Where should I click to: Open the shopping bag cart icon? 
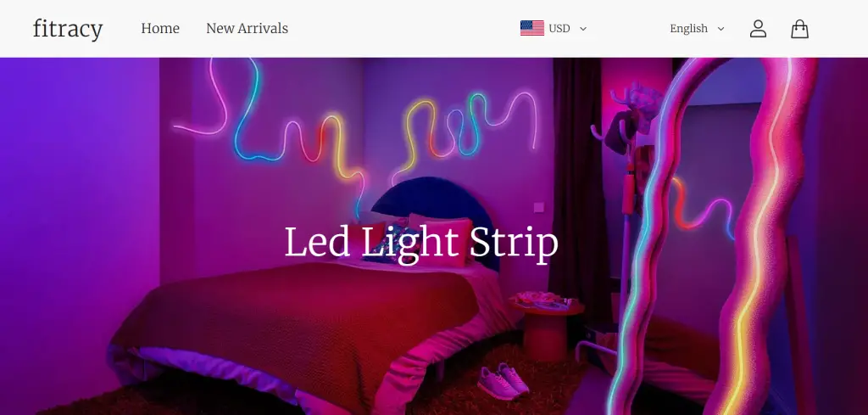tap(799, 29)
